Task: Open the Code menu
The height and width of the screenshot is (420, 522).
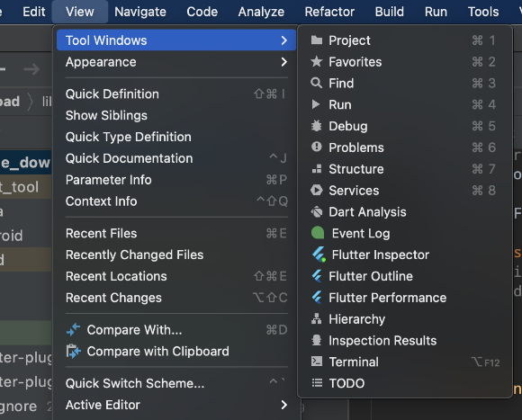Action: pyautogui.click(x=202, y=12)
